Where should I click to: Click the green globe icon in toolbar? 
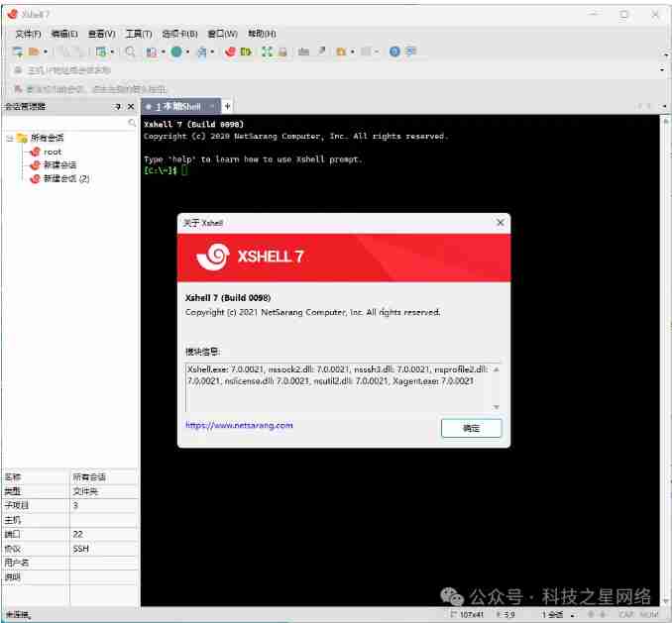click(175, 52)
